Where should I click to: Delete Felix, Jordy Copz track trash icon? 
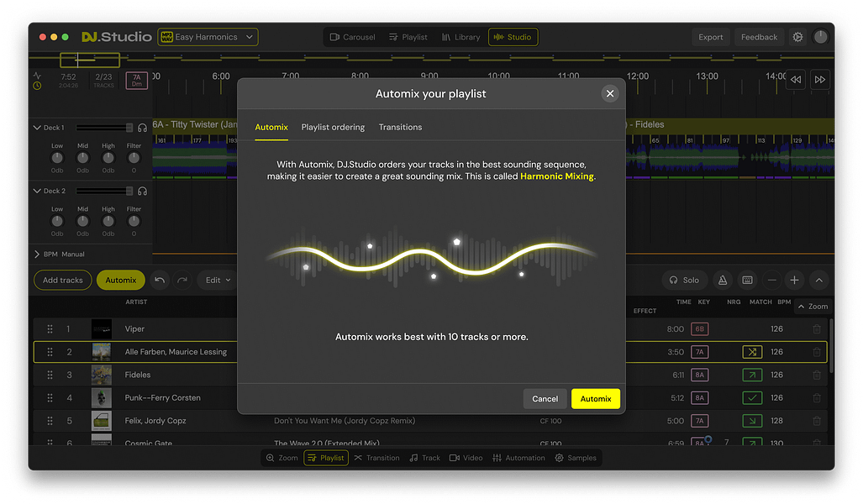(x=817, y=421)
